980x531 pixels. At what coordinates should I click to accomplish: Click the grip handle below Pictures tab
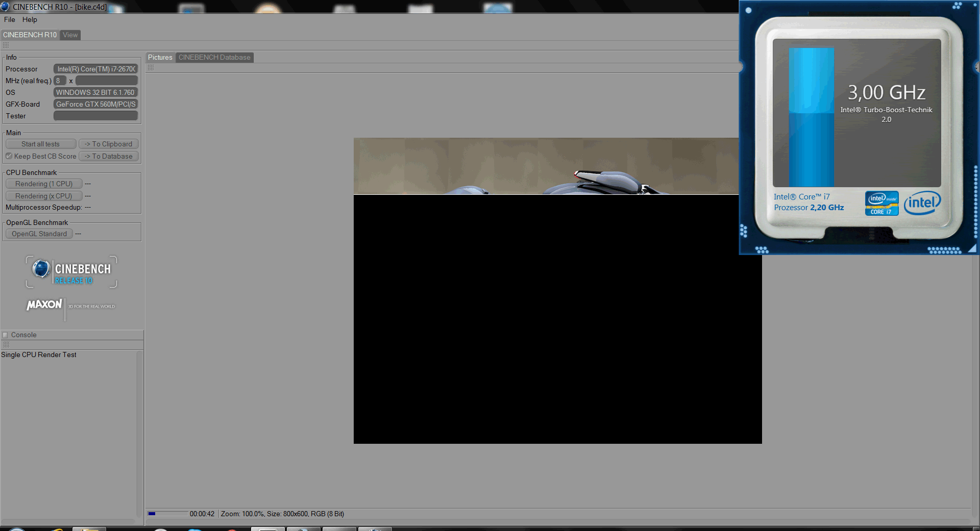click(151, 68)
